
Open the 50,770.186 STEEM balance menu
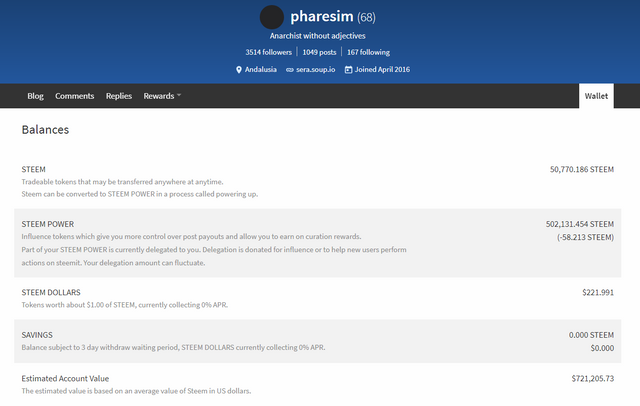click(x=582, y=169)
